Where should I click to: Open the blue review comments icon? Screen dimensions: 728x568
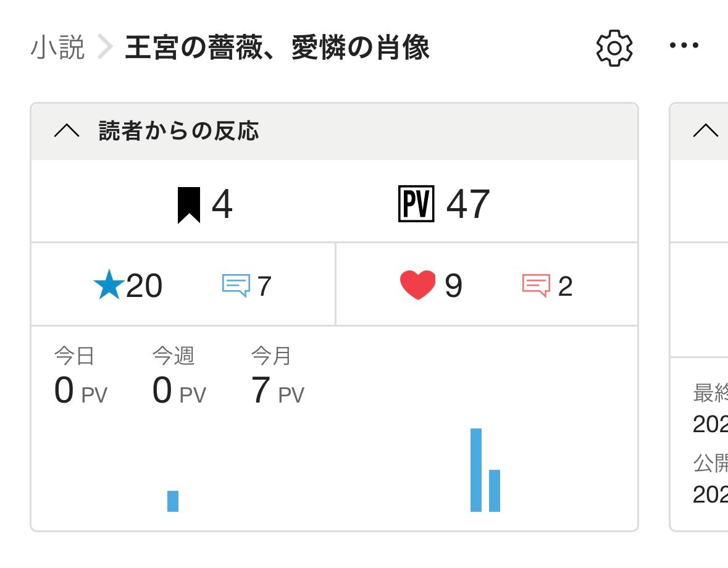(236, 286)
